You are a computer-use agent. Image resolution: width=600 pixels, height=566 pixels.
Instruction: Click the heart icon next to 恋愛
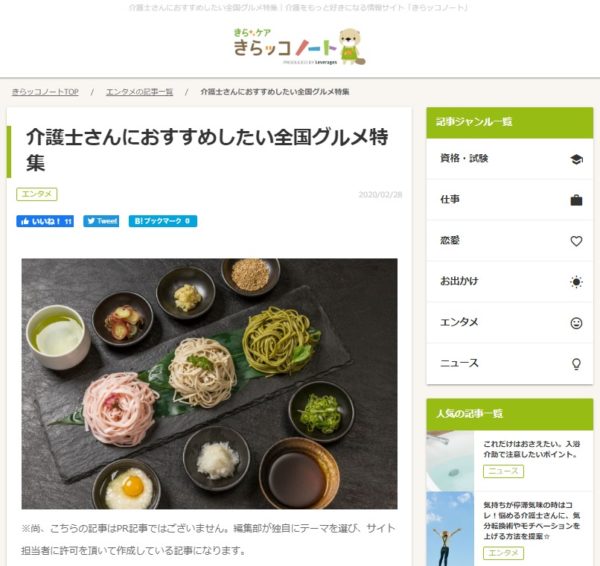[576, 241]
